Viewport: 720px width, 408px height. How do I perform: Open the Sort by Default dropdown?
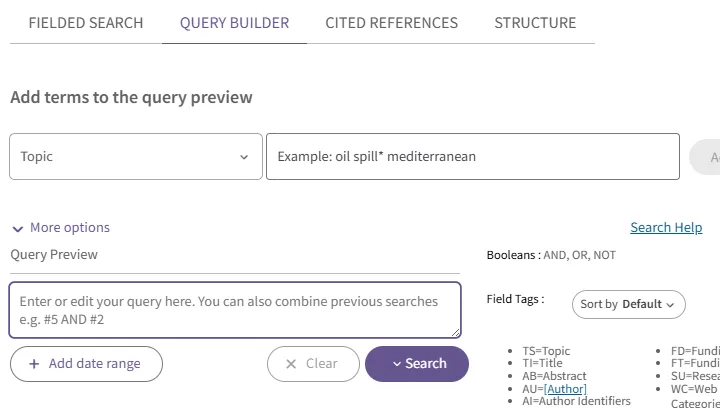point(627,304)
